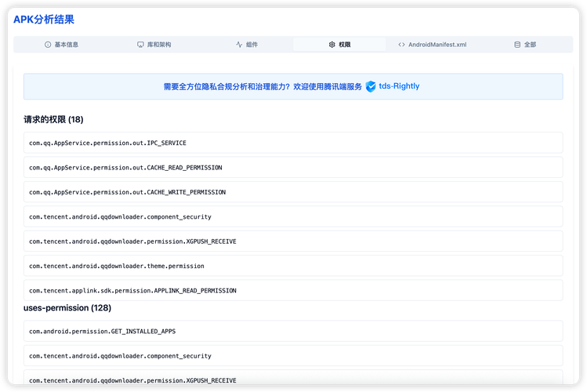
Task: Click the info icon on 基本信息 tab
Action: pyautogui.click(x=48, y=45)
